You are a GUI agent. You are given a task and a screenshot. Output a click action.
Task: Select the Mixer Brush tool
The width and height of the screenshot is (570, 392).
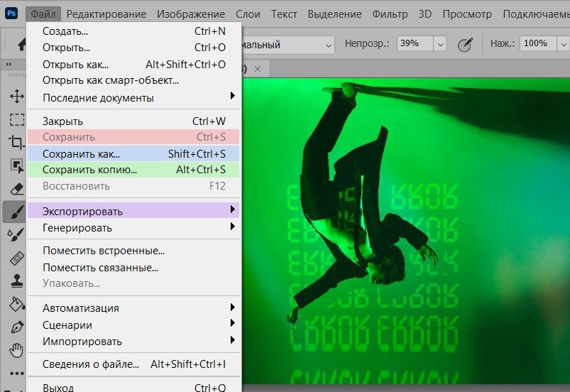click(x=17, y=235)
